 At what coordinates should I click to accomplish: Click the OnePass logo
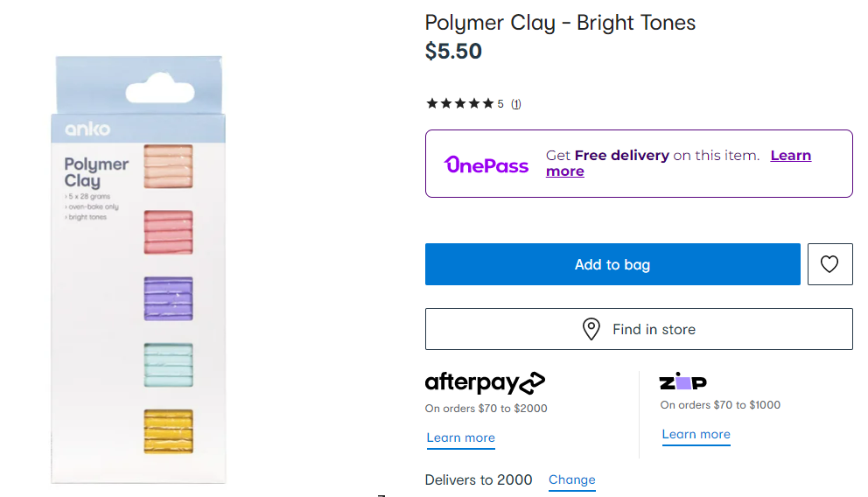click(x=486, y=164)
